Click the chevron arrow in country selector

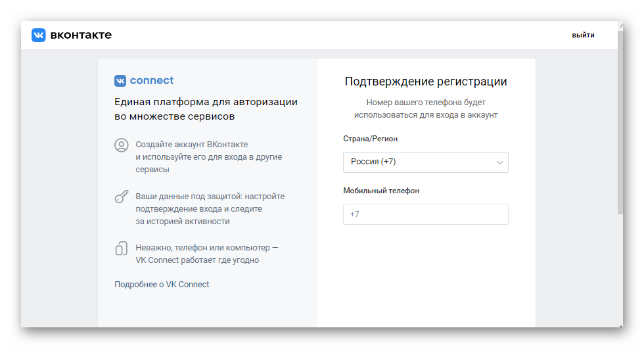pos(499,162)
